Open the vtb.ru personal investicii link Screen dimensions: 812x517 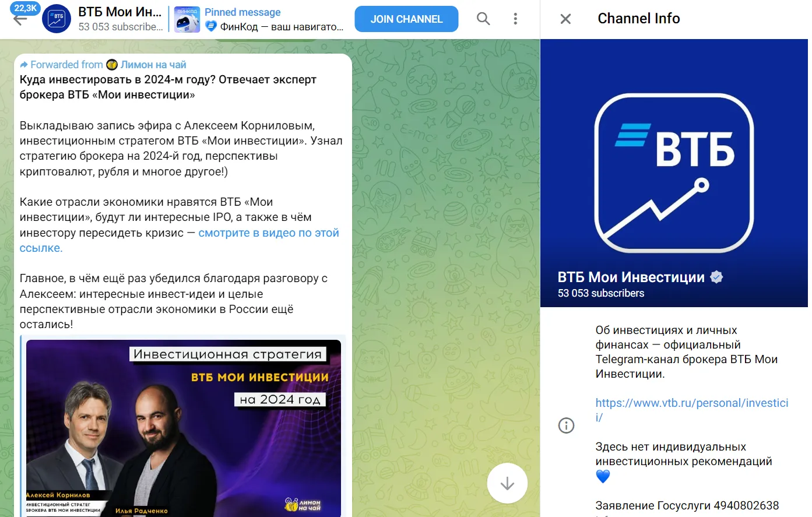(x=691, y=410)
